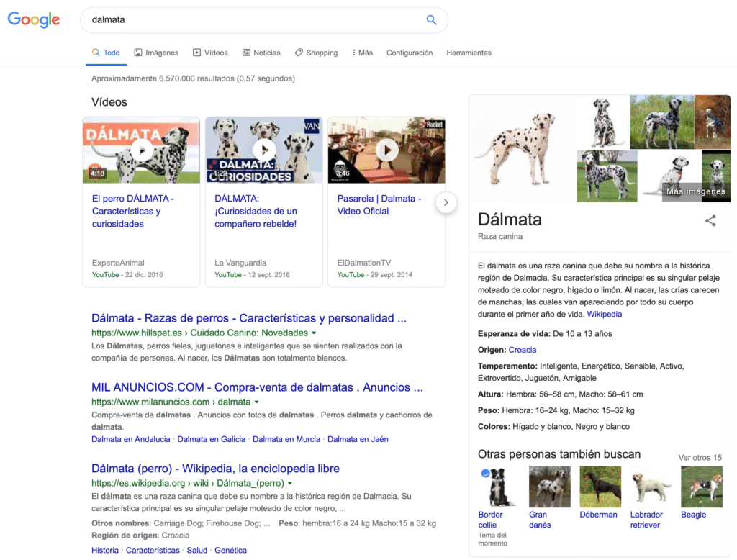Click the Croacia origin link

pyautogui.click(x=523, y=350)
